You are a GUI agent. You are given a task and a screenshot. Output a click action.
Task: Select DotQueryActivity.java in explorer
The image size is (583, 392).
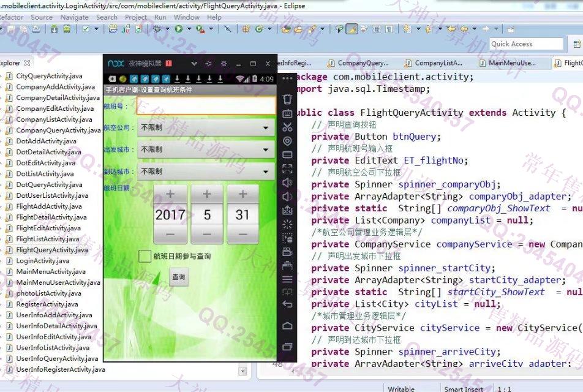[x=49, y=185]
